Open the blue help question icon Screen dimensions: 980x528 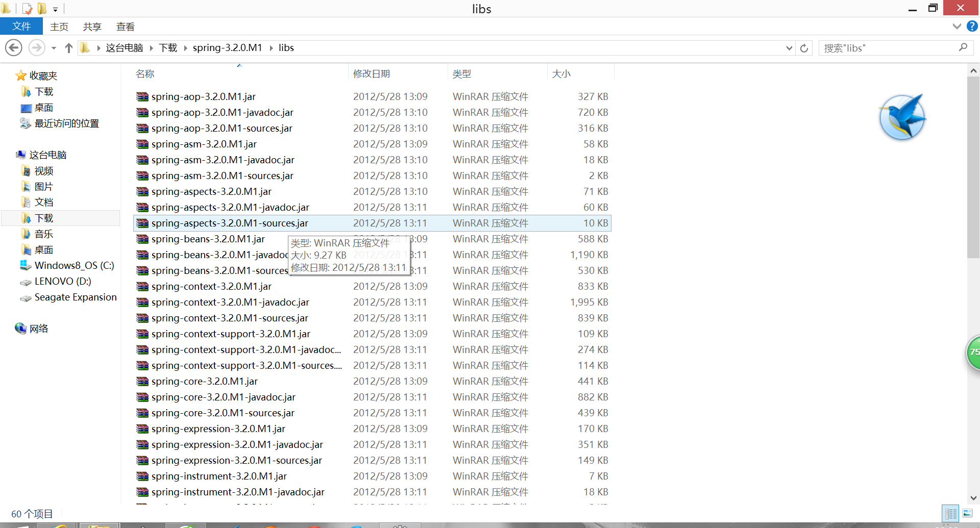tap(972, 26)
